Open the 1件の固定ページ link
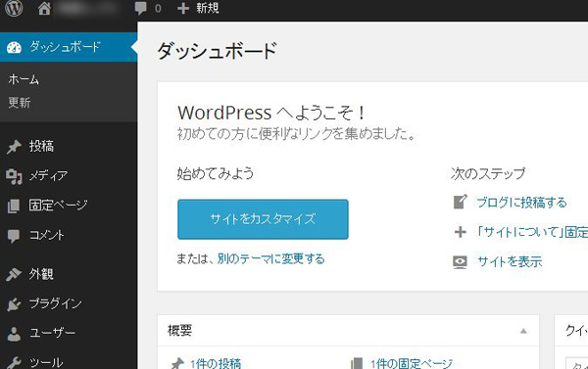Screen dimensions: 588x369 click(x=412, y=363)
